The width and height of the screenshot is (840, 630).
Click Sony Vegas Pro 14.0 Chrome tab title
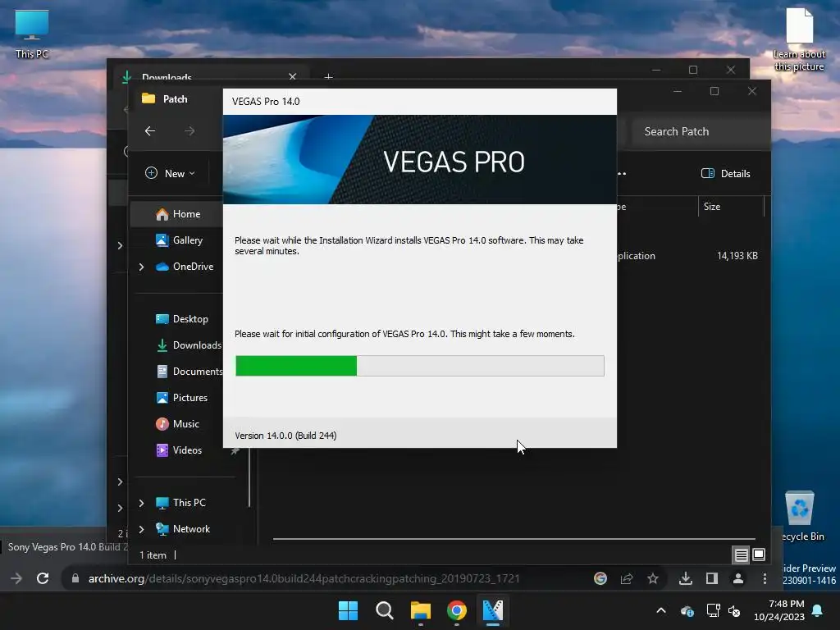(x=67, y=547)
